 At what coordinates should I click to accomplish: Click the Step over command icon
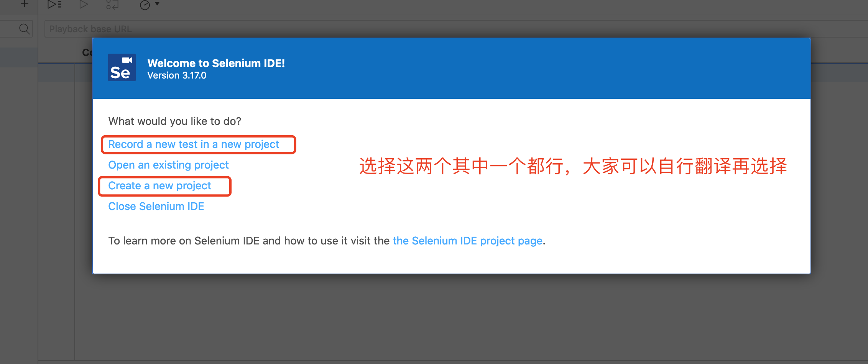[x=112, y=5]
